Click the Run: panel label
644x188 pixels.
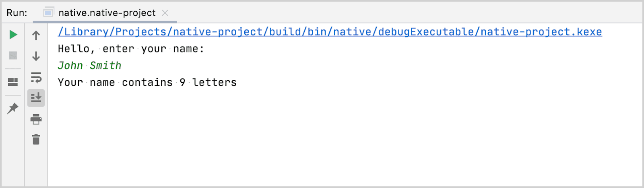(x=17, y=13)
